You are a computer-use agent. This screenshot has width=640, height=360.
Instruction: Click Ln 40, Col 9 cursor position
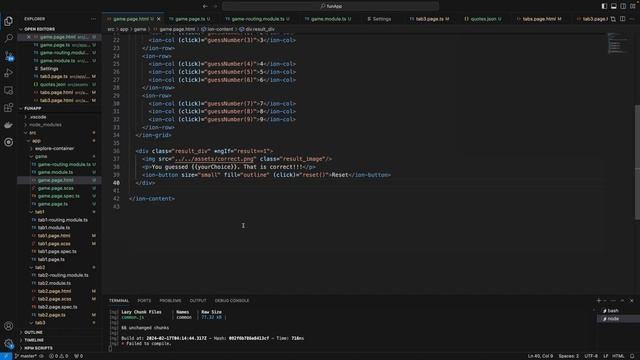point(540,356)
